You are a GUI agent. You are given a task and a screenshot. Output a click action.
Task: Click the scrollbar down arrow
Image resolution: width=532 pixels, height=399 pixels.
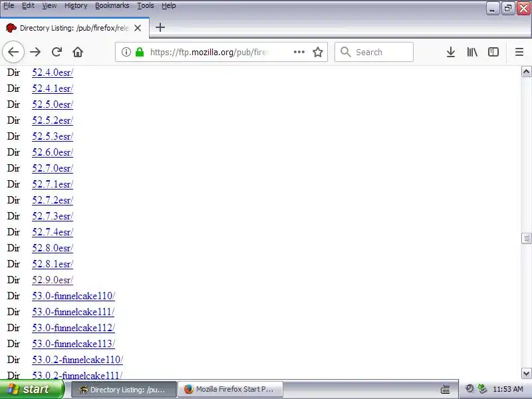point(526,374)
